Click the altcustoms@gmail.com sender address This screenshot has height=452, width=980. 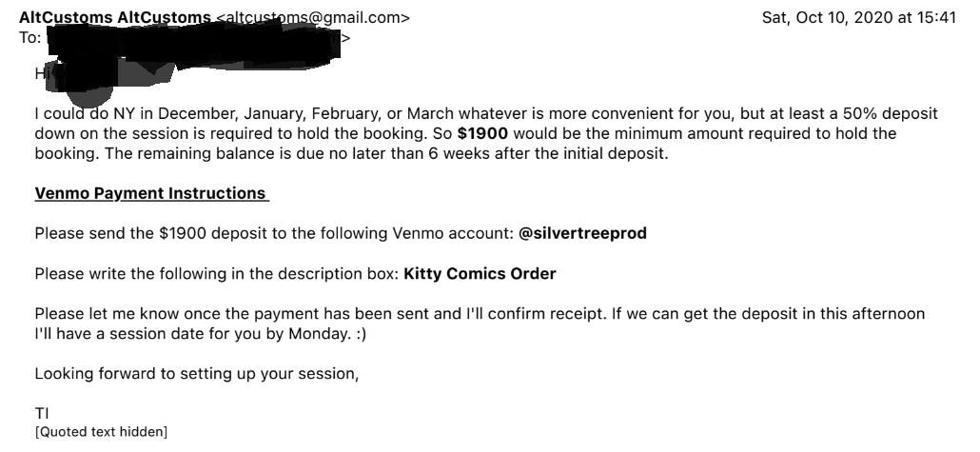tap(313, 17)
